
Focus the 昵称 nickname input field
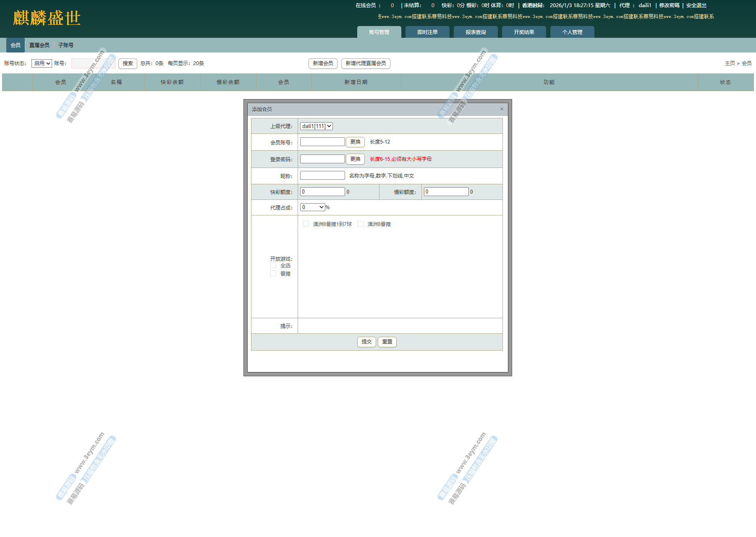pyautogui.click(x=322, y=176)
